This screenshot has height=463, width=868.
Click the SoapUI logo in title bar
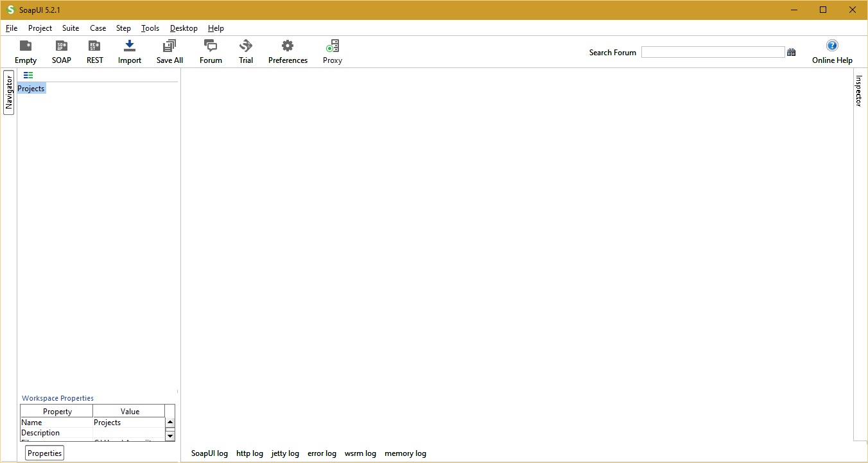[10, 10]
